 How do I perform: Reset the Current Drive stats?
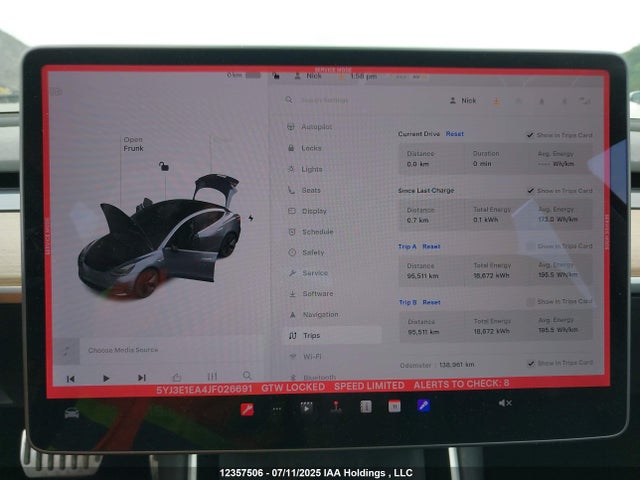(x=455, y=134)
